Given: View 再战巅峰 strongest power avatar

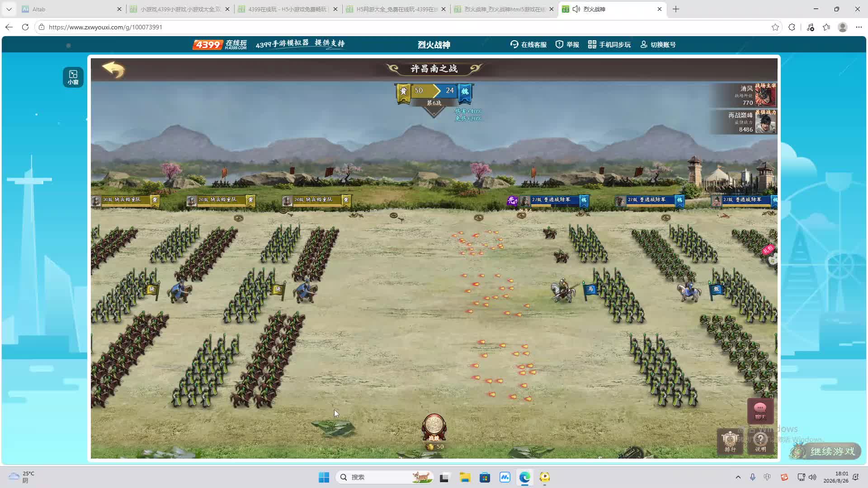Looking at the screenshot, I should coord(765,122).
